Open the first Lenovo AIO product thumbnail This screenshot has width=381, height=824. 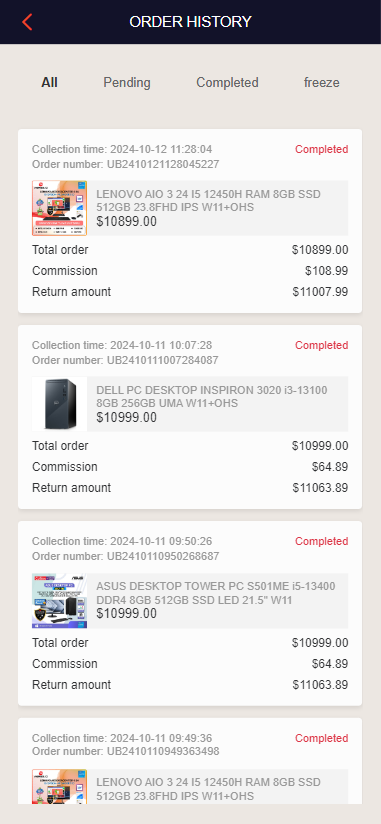coord(59,208)
